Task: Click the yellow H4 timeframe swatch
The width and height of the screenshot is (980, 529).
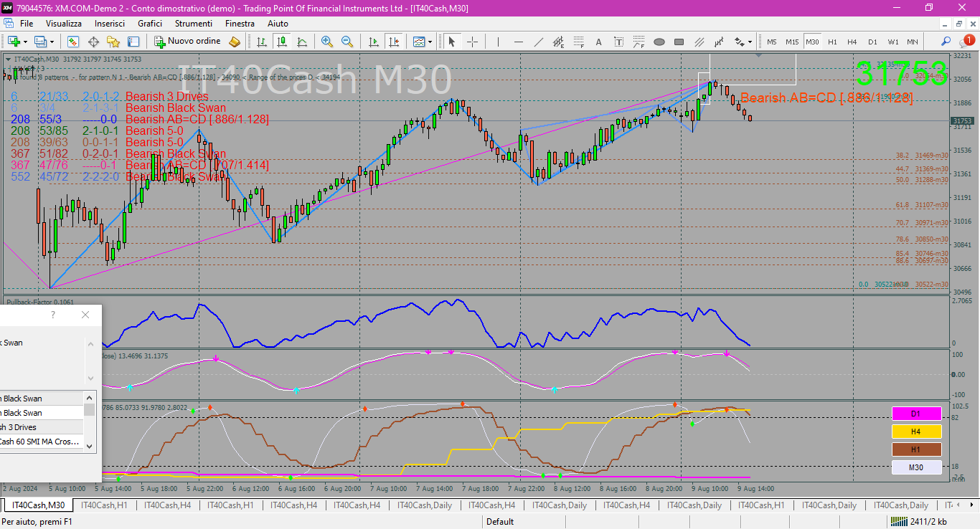Action: [916, 432]
